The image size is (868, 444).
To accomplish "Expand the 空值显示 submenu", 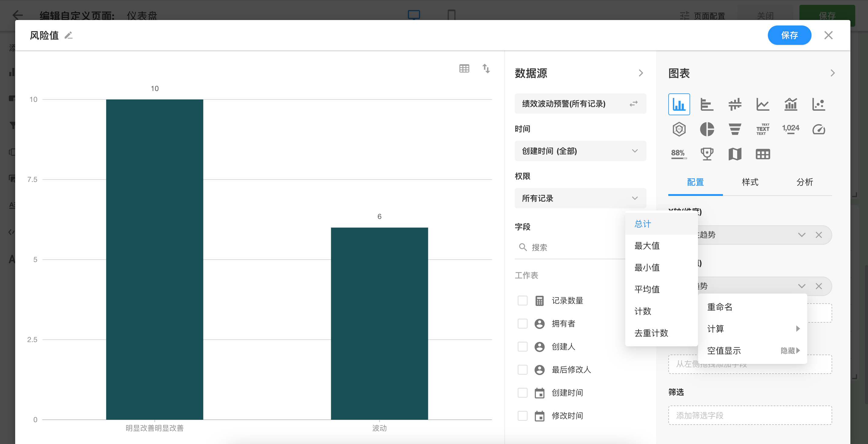I will 752,351.
